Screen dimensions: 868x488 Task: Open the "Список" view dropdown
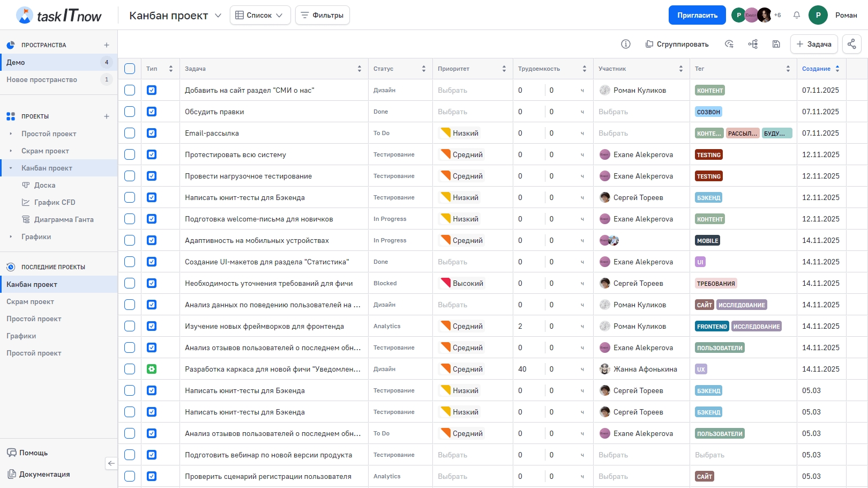click(260, 15)
